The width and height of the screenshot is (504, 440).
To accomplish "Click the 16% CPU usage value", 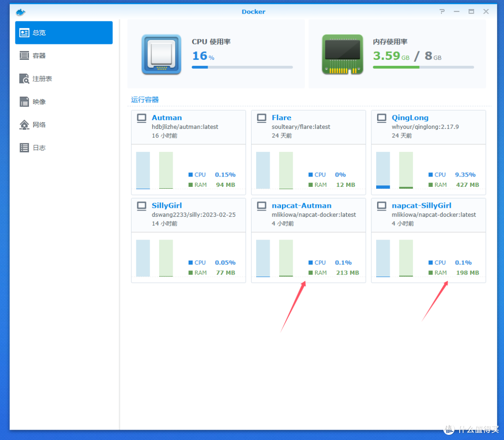I will pyautogui.click(x=203, y=56).
